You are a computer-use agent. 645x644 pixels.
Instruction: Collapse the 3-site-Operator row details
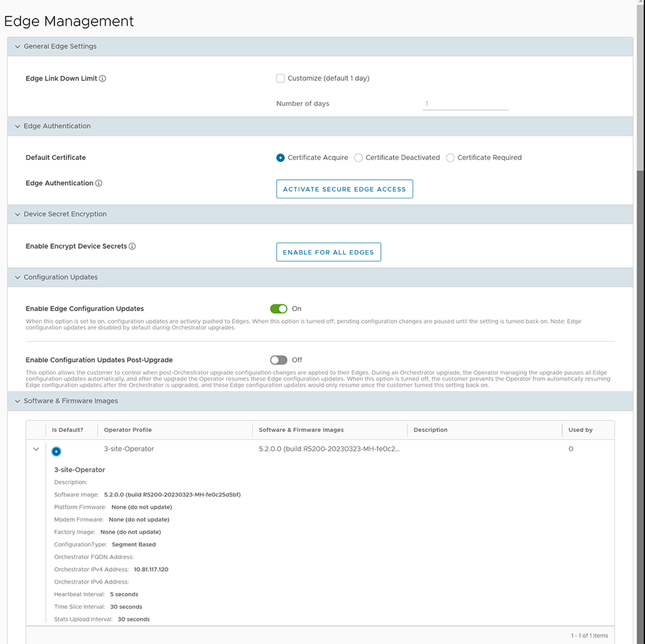(x=36, y=448)
